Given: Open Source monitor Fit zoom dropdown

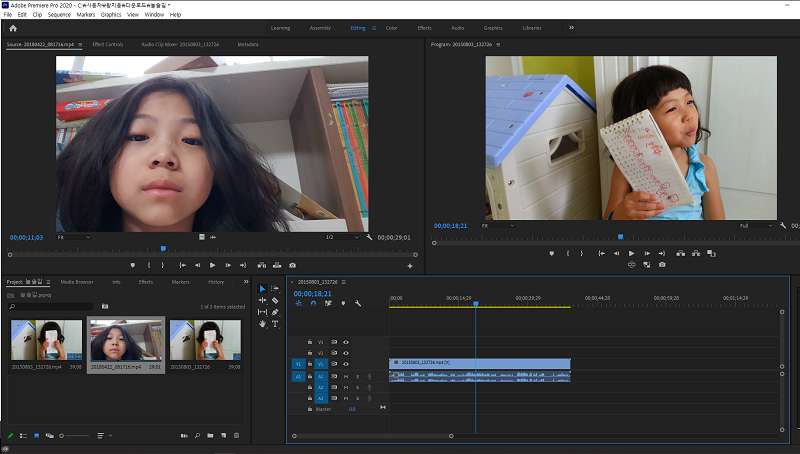Looking at the screenshot, I should click(73, 237).
